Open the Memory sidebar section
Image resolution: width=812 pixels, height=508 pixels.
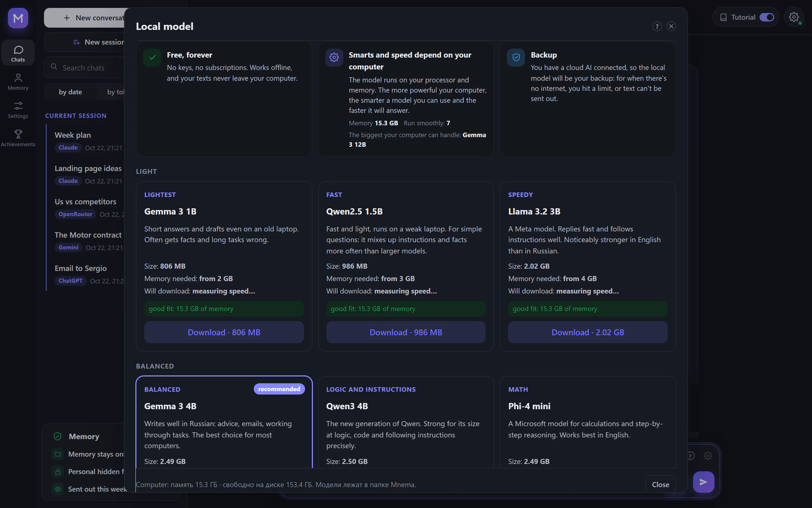[18, 82]
